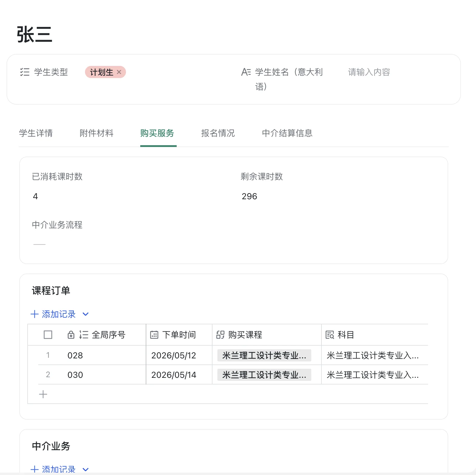
Task: Click the calendar icon in 下单时间 header
Action: click(x=154, y=335)
